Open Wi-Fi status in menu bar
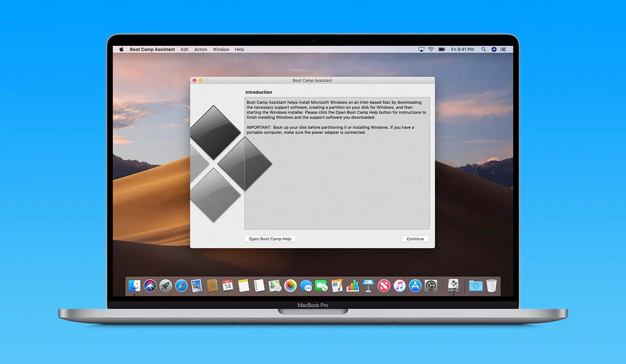The width and height of the screenshot is (626, 364). 431,50
